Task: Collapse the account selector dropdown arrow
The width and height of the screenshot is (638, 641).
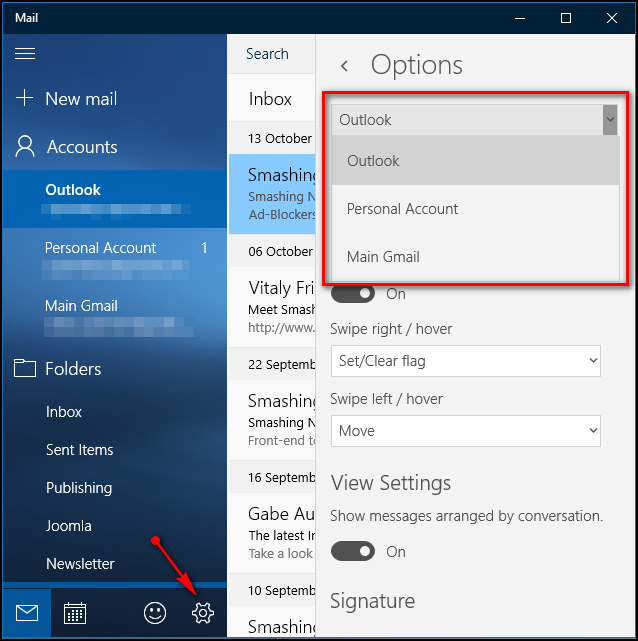Action: 609,120
